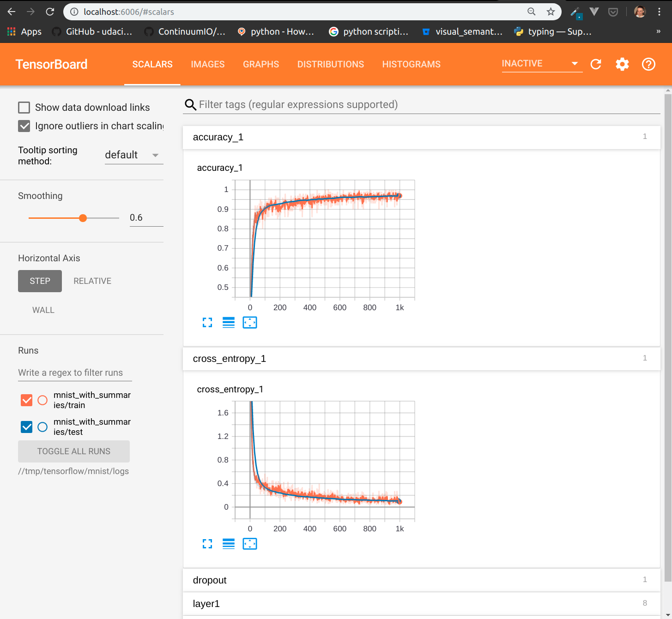
Task: Toggle log scale on the accuracy_1 chart
Action: point(228,322)
